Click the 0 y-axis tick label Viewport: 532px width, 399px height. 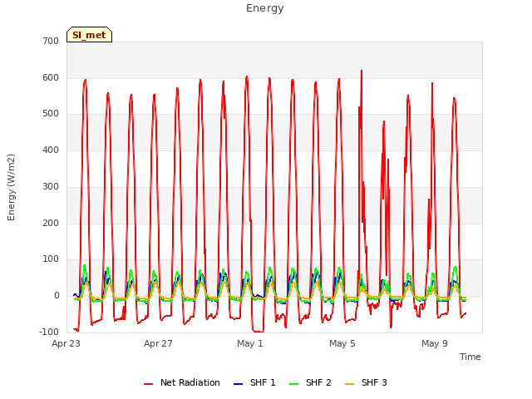pyautogui.click(x=57, y=296)
